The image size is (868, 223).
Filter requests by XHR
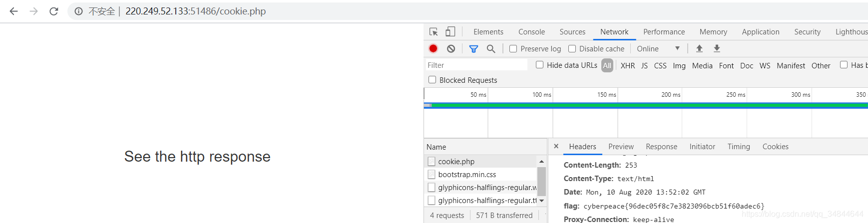(628, 65)
